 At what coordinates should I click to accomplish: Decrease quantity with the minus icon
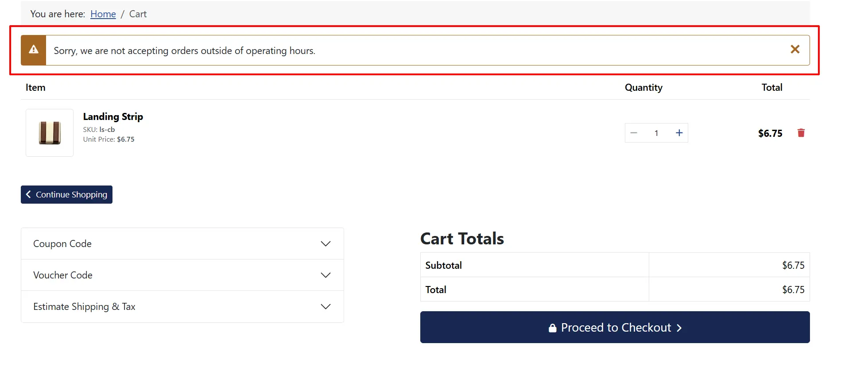point(634,133)
